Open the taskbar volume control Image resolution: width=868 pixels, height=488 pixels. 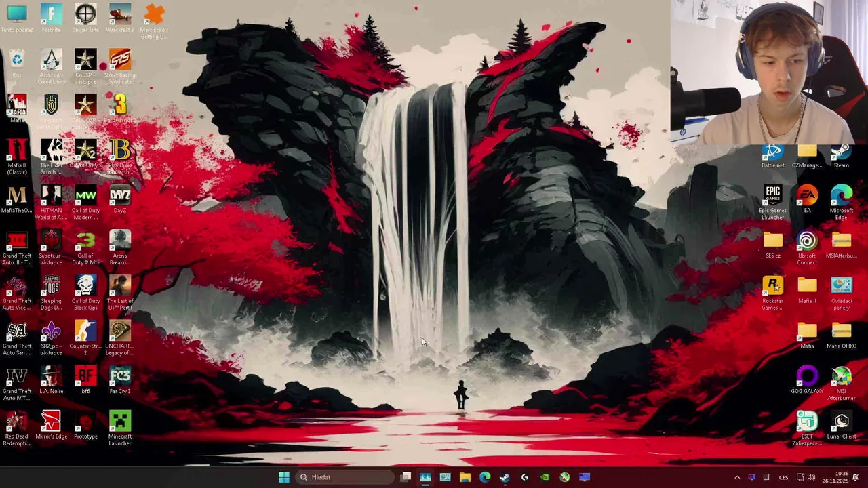click(x=812, y=477)
